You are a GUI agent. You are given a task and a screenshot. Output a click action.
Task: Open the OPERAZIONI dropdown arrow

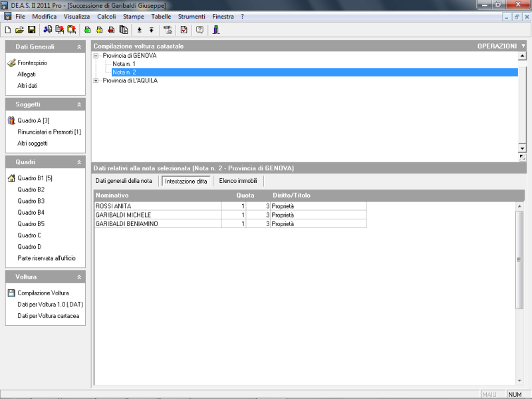(523, 46)
